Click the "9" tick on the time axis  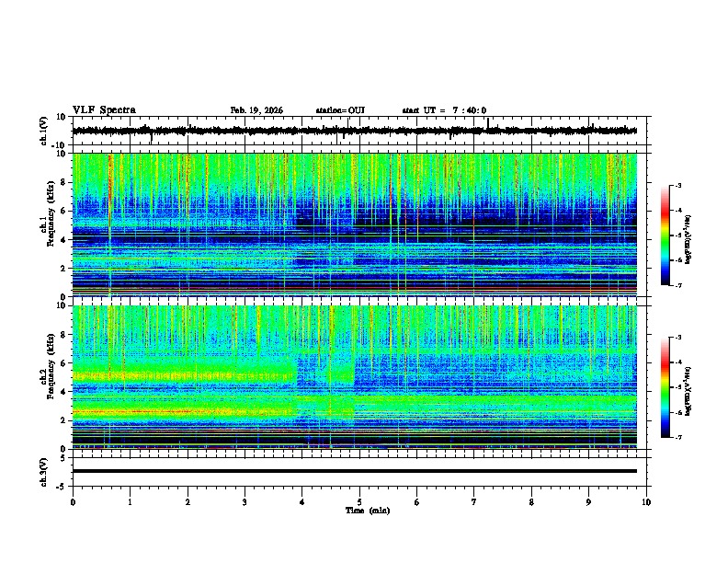[588, 502]
